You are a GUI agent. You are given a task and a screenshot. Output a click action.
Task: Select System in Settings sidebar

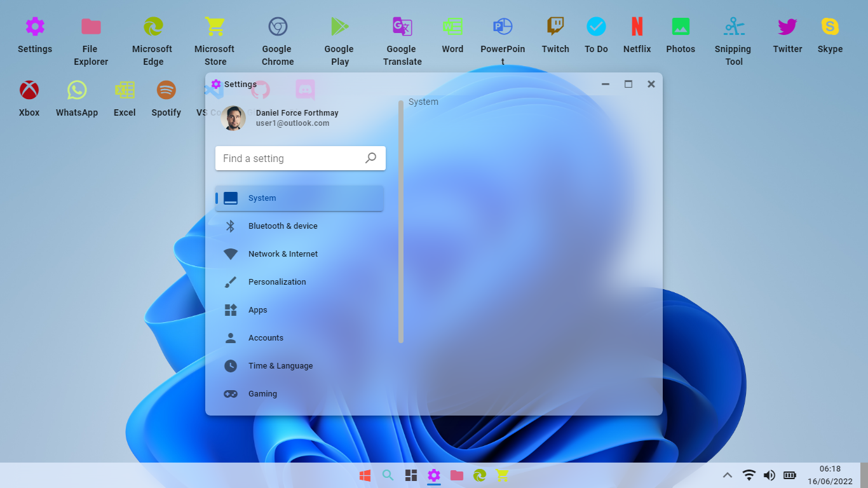pos(299,198)
